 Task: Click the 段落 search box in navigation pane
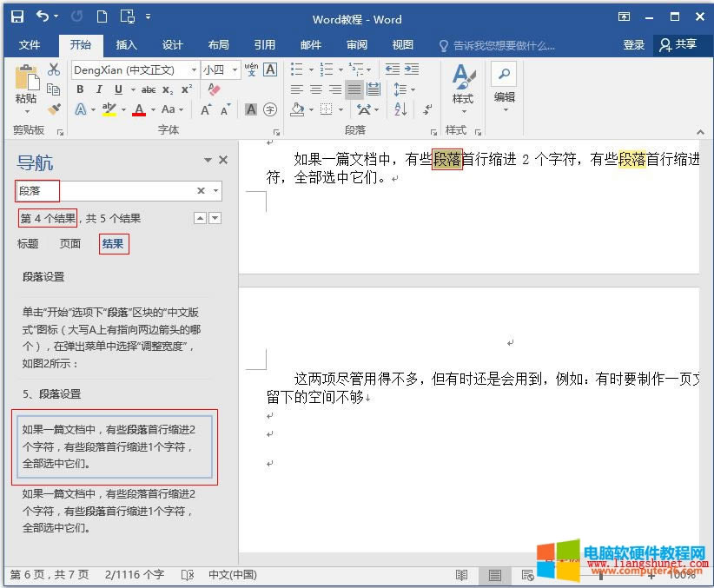[x=113, y=190]
